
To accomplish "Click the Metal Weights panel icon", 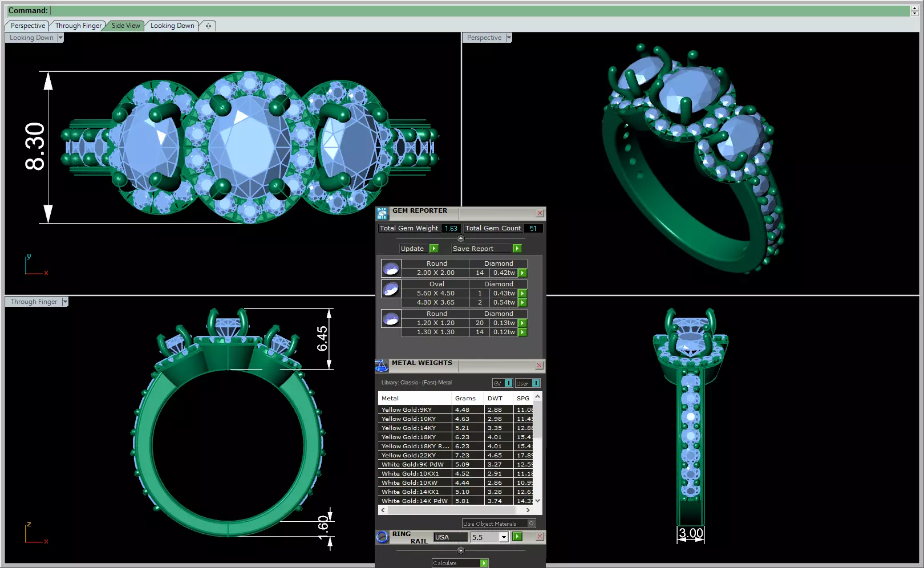I will coord(382,366).
